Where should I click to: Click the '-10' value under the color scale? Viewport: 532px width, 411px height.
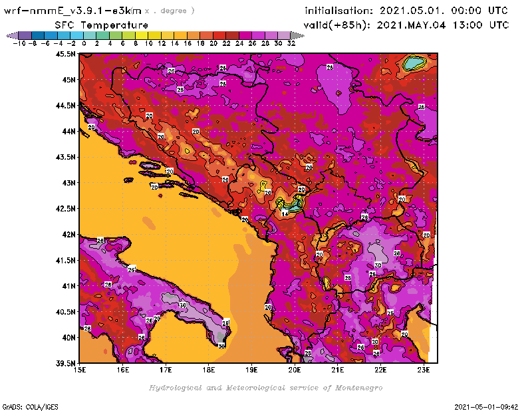click(x=19, y=44)
